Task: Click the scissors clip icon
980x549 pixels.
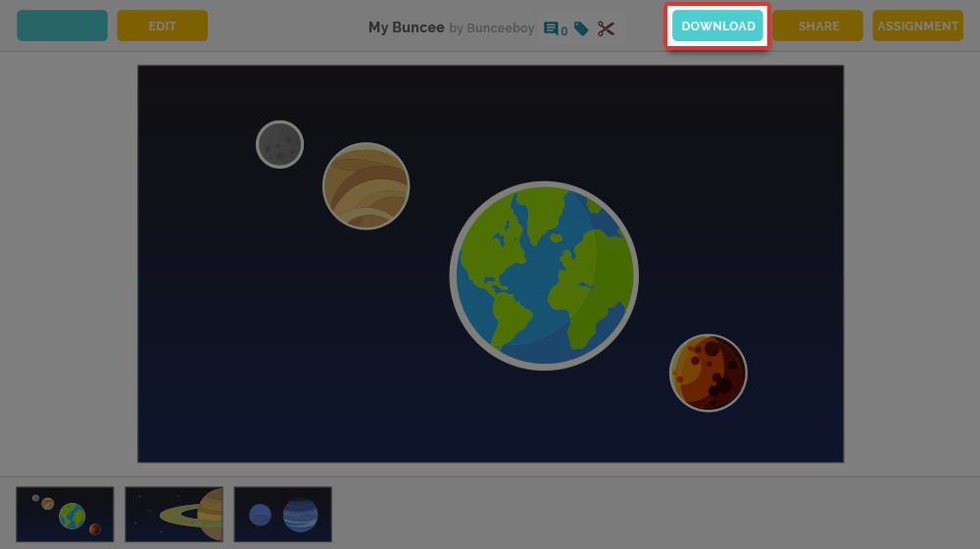Action: 606,28
